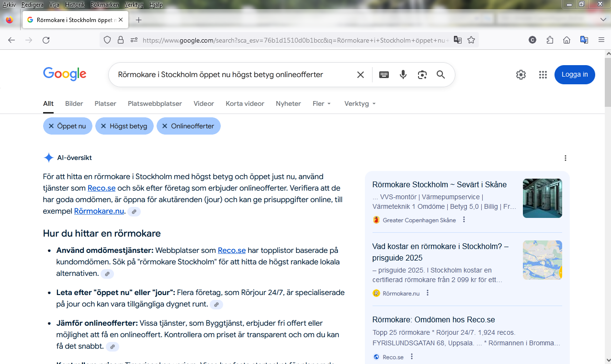Viewport: 611px width, 364px height.
Task: Clear the search box with X
Action: tap(361, 75)
